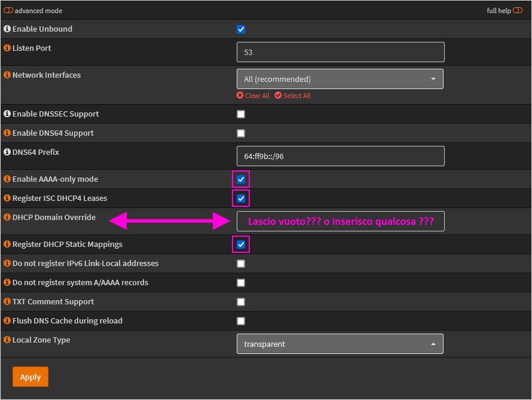Click info icon beside Enable Unbound
This screenshot has width=532, height=400.
click(x=7, y=29)
